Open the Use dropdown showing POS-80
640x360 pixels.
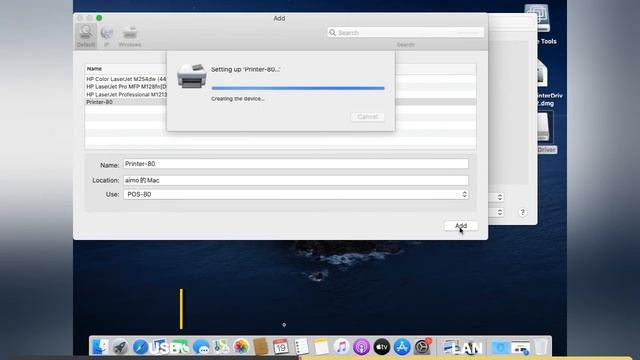point(296,194)
